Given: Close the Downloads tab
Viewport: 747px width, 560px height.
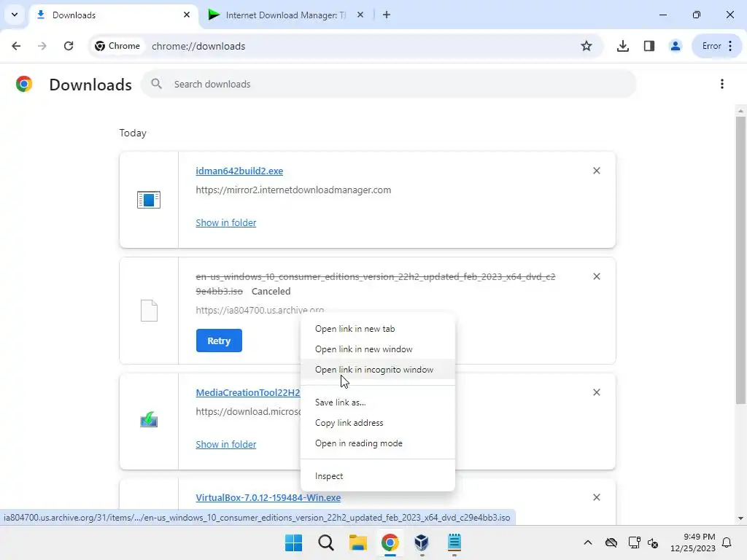Looking at the screenshot, I should [x=187, y=15].
